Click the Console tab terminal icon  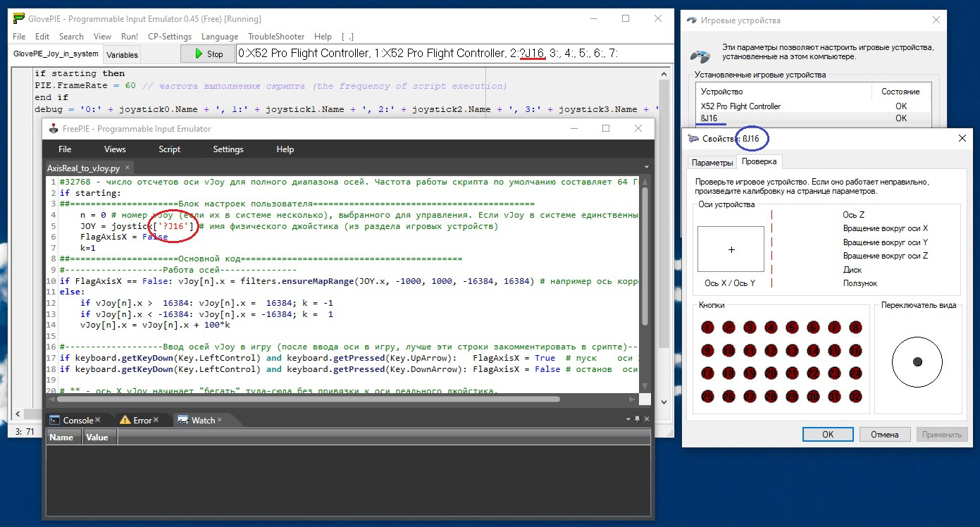click(55, 420)
